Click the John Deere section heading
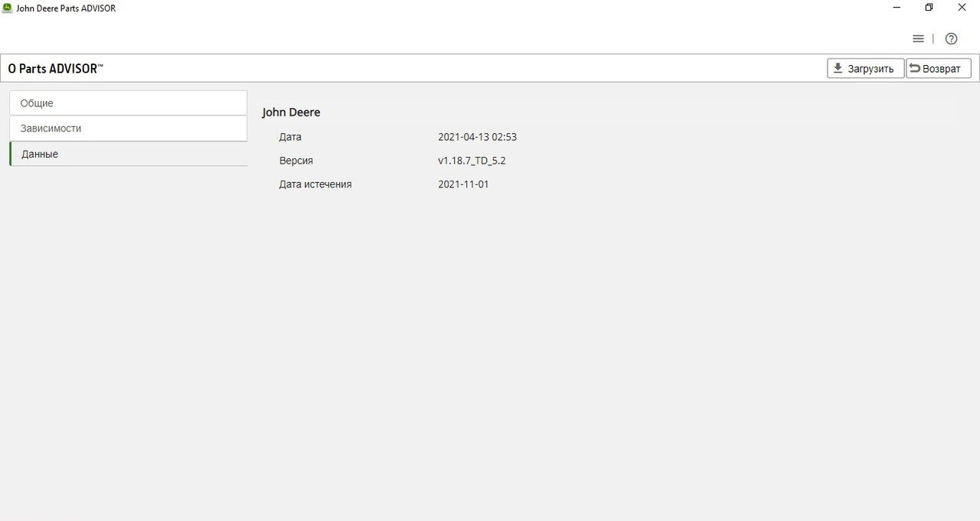 click(x=291, y=112)
